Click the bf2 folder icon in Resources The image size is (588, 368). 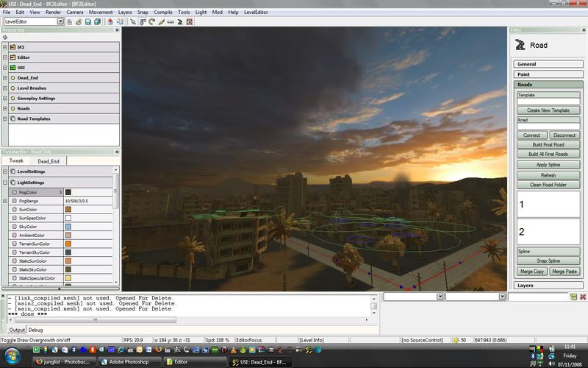tap(12, 47)
